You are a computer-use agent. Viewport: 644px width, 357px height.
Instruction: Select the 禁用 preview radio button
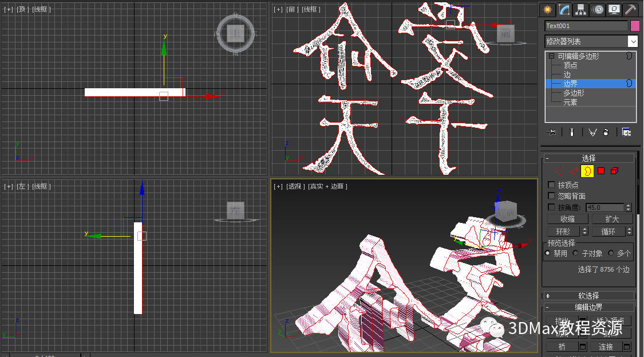pos(547,253)
